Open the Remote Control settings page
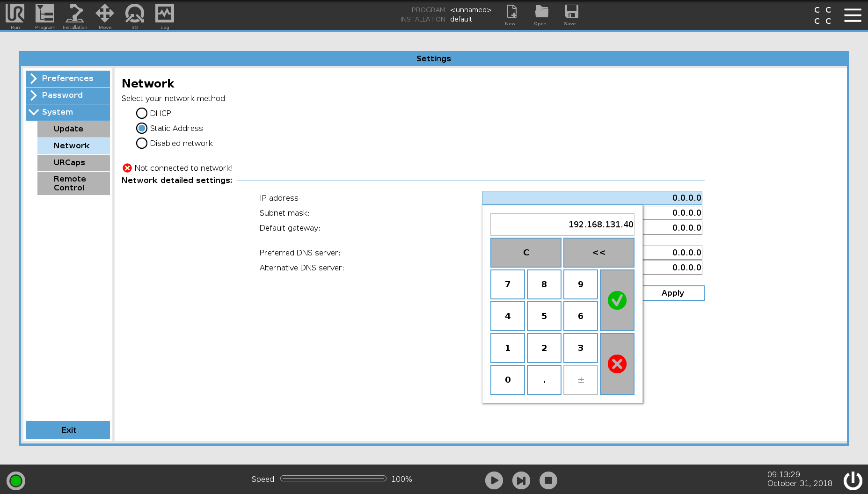This screenshot has width=868, height=494. point(73,183)
